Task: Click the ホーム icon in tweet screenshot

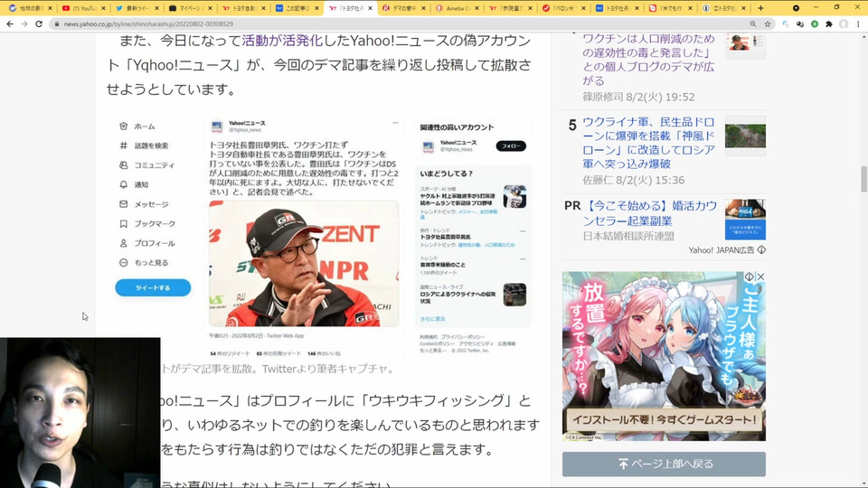Action: tap(124, 127)
